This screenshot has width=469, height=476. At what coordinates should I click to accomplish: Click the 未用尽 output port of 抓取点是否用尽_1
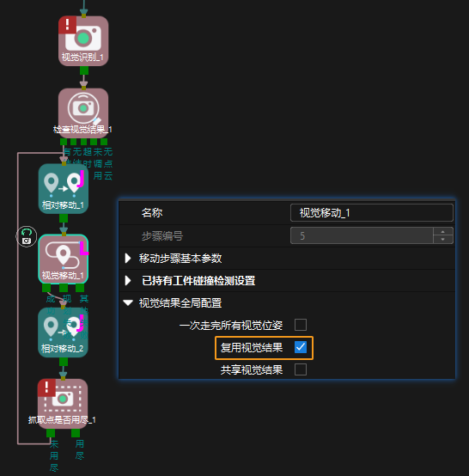pyautogui.click(x=51, y=433)
